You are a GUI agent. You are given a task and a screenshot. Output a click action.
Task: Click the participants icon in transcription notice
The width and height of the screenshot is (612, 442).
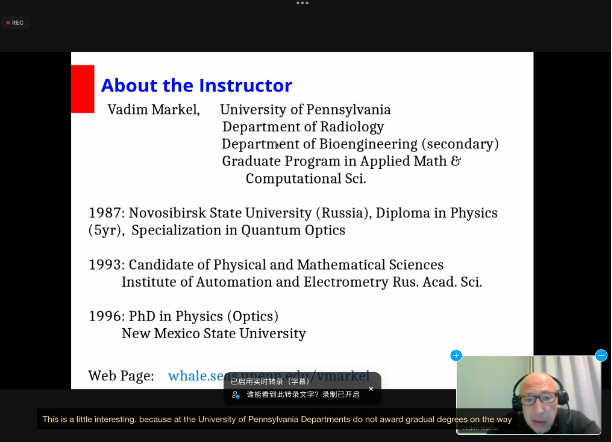coord(235,395)
